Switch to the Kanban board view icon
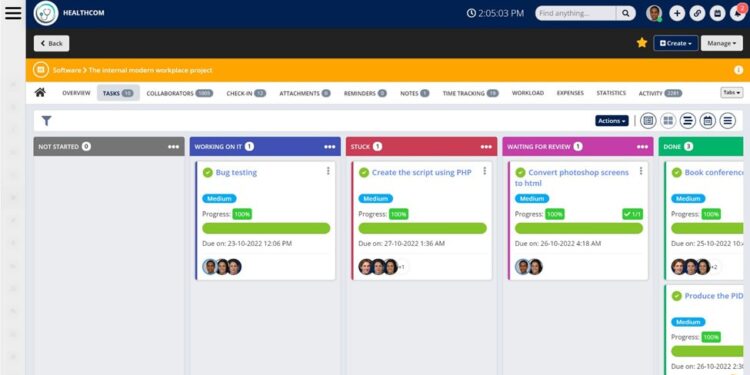 pyautogui.click(x=648, y=121)
